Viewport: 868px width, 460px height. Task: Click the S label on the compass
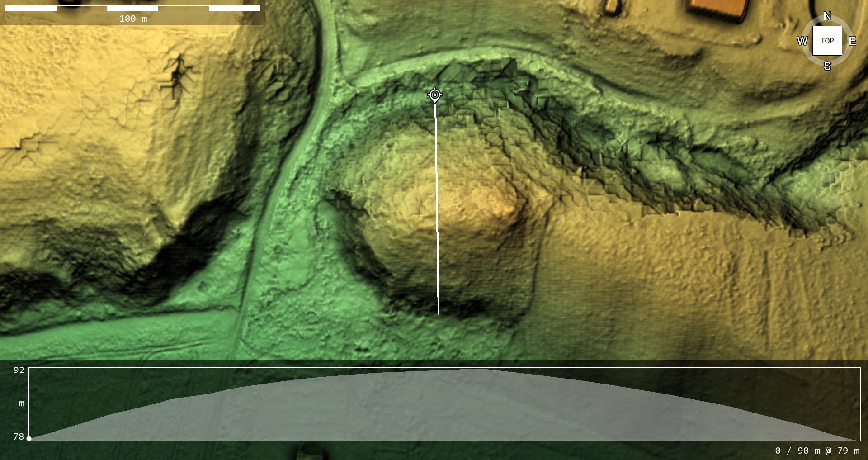pos(827,66)
